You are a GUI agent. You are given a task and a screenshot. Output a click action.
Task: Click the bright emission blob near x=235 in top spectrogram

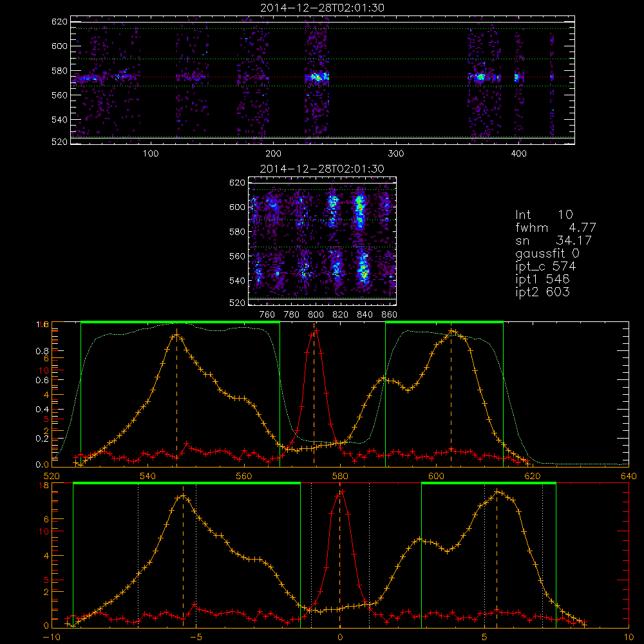pos(317,77)
